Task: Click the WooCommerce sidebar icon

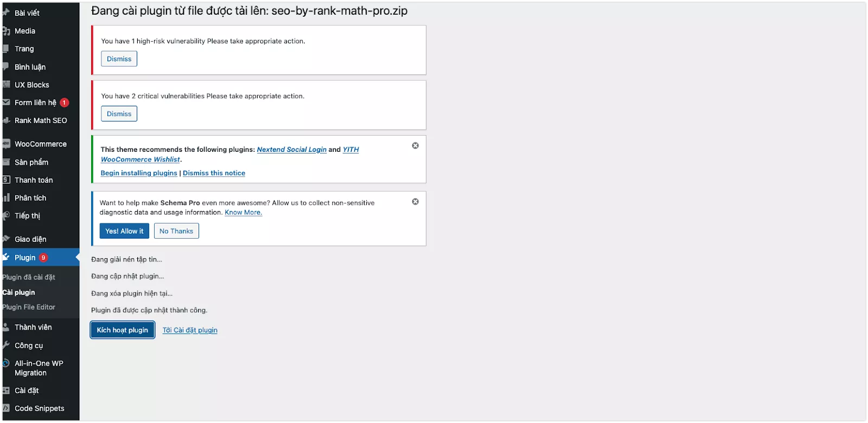Action: 6,144
